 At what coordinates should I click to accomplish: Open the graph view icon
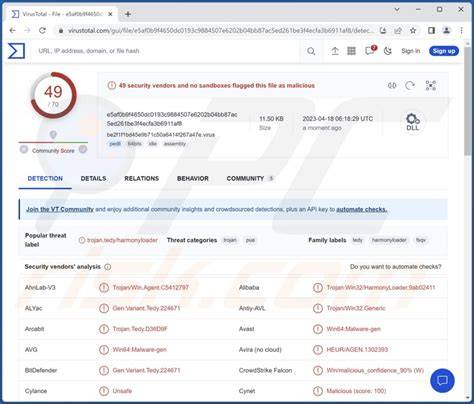pyautogui.click(x=431, y=86)
